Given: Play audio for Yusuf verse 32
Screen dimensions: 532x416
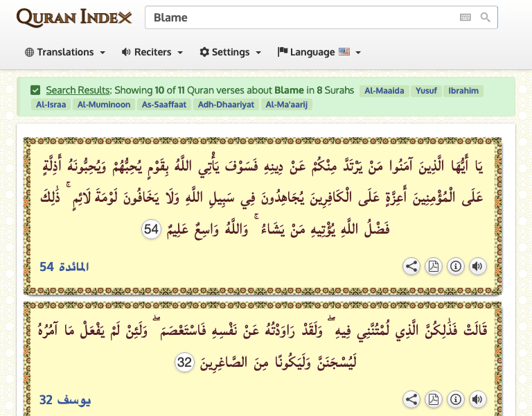Looking at the screenshot, I should click(478, 399).
